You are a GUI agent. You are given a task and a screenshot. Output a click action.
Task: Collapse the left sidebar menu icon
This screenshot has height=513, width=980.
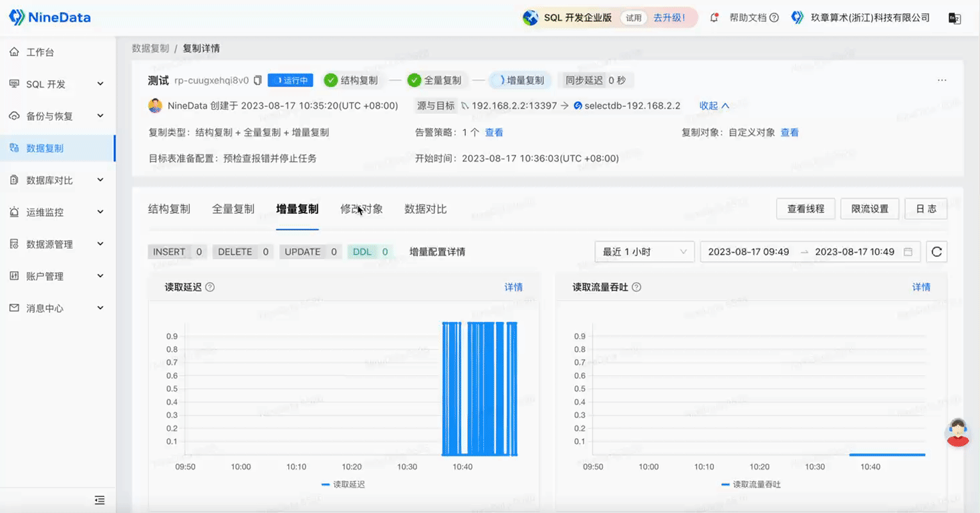[x=100, y=500]
